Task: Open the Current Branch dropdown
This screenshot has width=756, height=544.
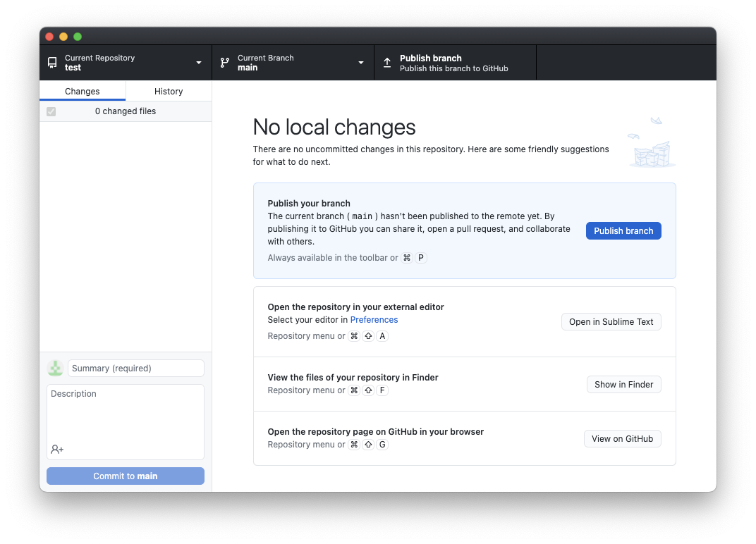Action: pos(360,63)
